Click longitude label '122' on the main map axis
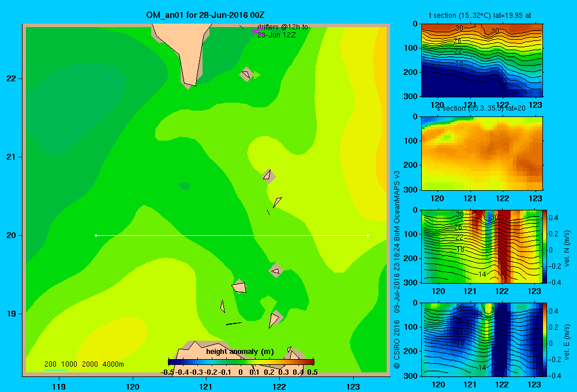 tap(280, 386)
